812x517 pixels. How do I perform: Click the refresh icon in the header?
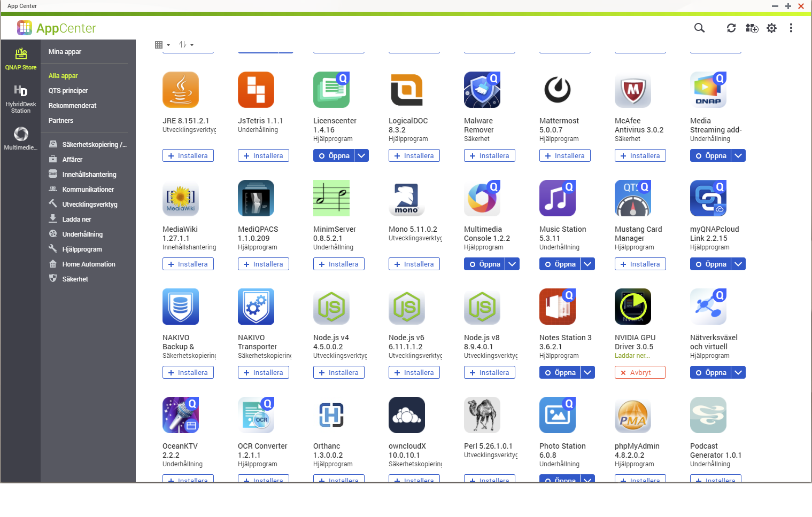tap(731, 28)
